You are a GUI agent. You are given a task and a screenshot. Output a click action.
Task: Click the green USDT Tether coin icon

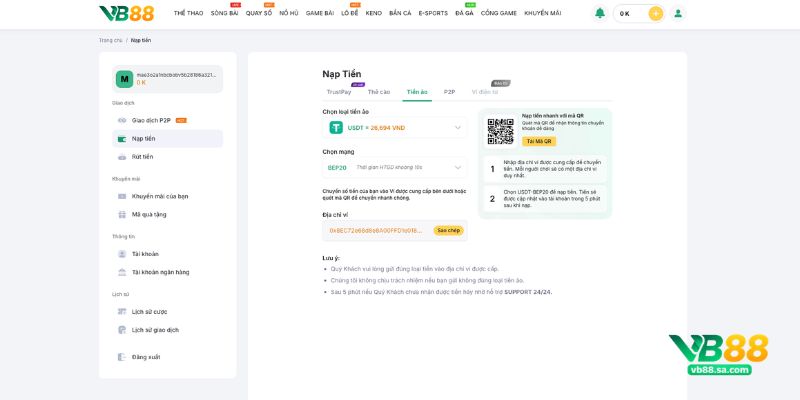(x=336, y=128)
